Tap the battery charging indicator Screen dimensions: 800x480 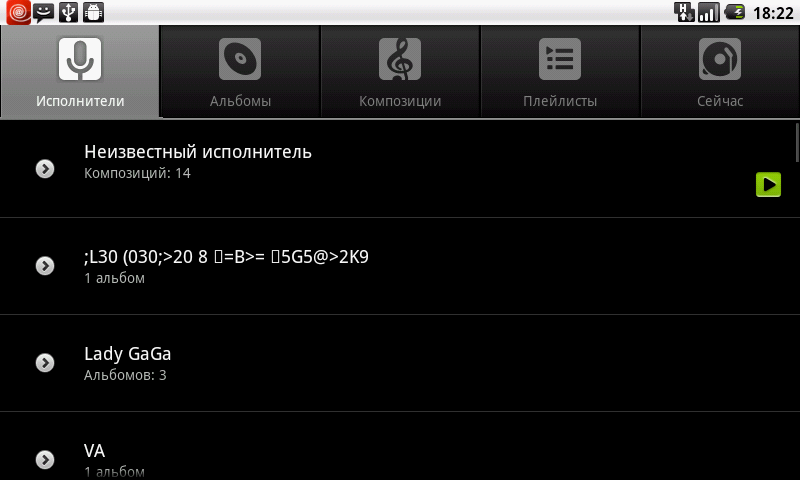click(735, 12)
